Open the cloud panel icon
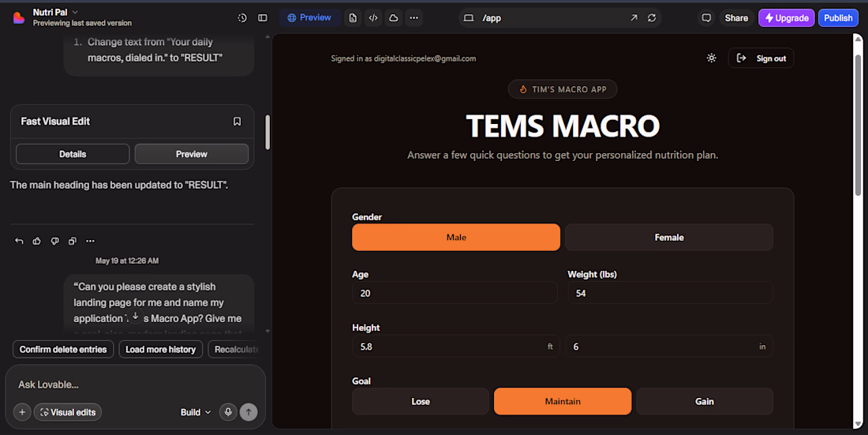868x435 pixels. click(x=394, y=17)
